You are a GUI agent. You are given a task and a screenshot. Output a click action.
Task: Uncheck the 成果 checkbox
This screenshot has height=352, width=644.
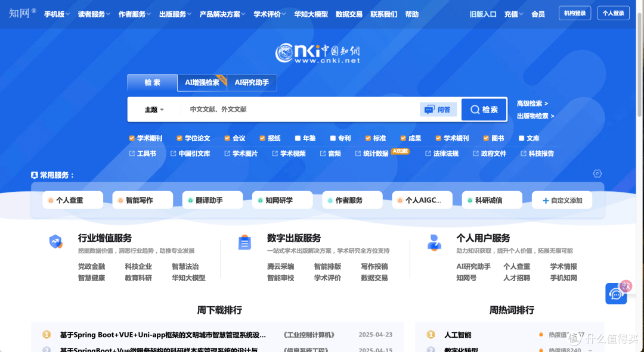403,138
